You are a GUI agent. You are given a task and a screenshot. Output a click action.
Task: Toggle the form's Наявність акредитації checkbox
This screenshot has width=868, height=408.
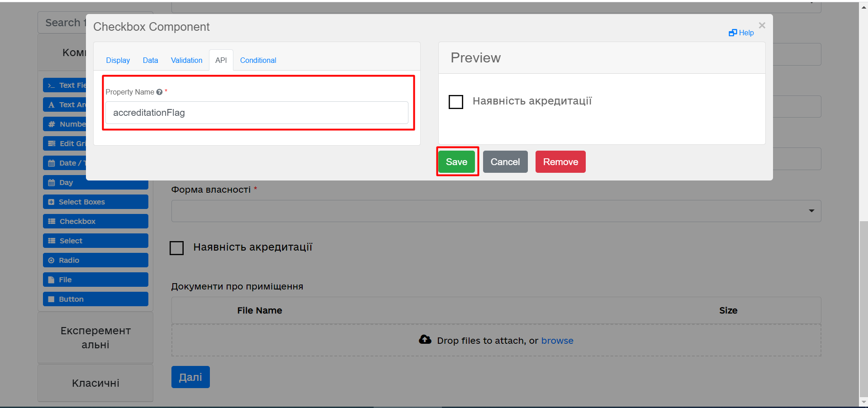176,248
